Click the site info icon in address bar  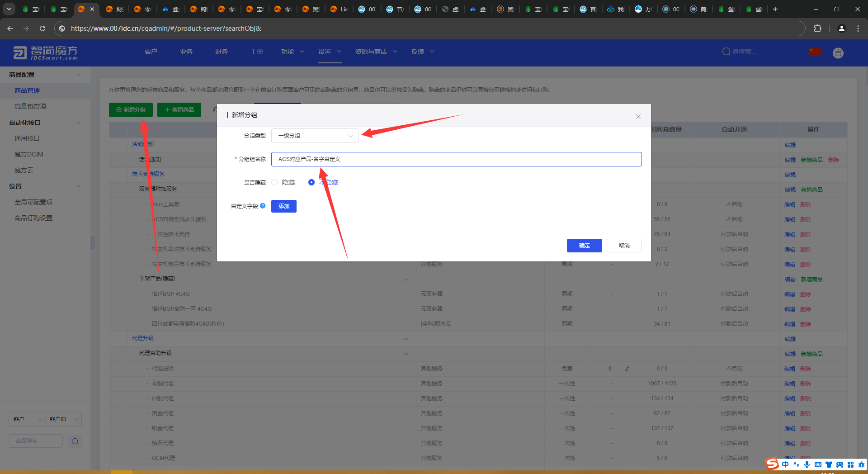click(62, 28)
